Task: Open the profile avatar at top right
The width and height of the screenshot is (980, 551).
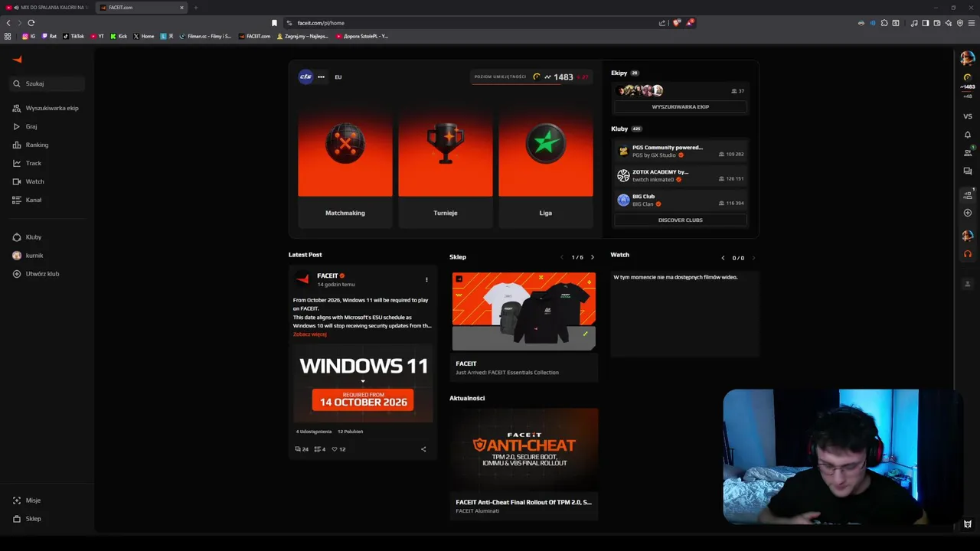Action: 968,58
